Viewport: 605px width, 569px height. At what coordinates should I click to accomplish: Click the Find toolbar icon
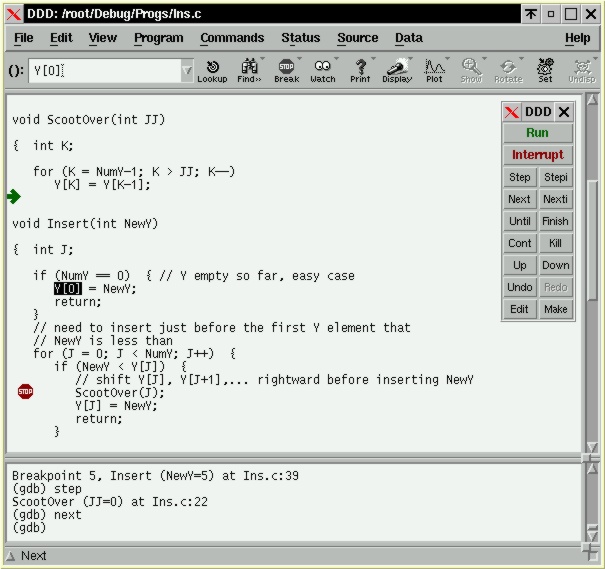(x=249, y=70)
